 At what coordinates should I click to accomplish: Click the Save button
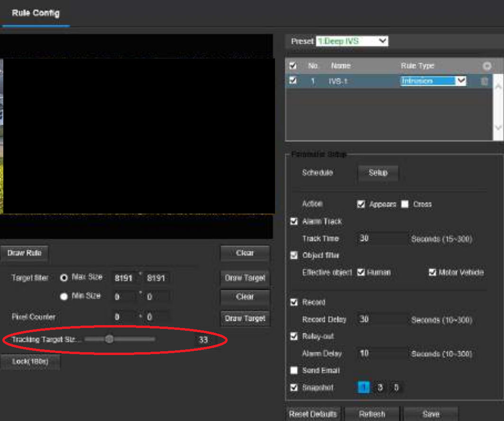tap(431, 414)
